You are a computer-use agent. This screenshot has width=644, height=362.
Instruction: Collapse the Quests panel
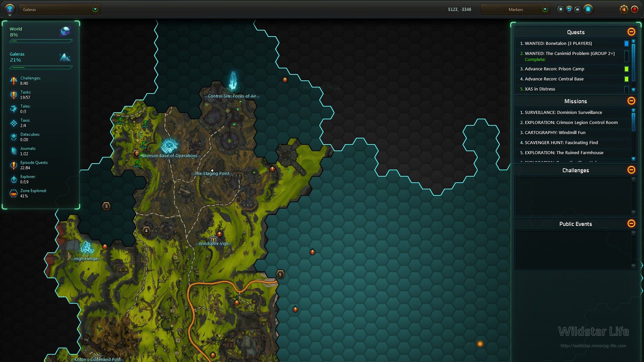[631, 32]
